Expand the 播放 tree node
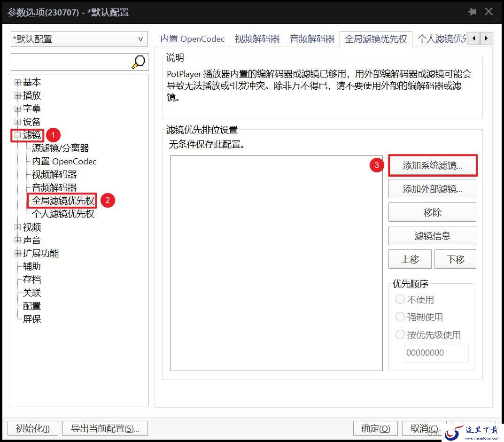Image resolution: width=504 pixels, height=442 pixels. [18, 95]
